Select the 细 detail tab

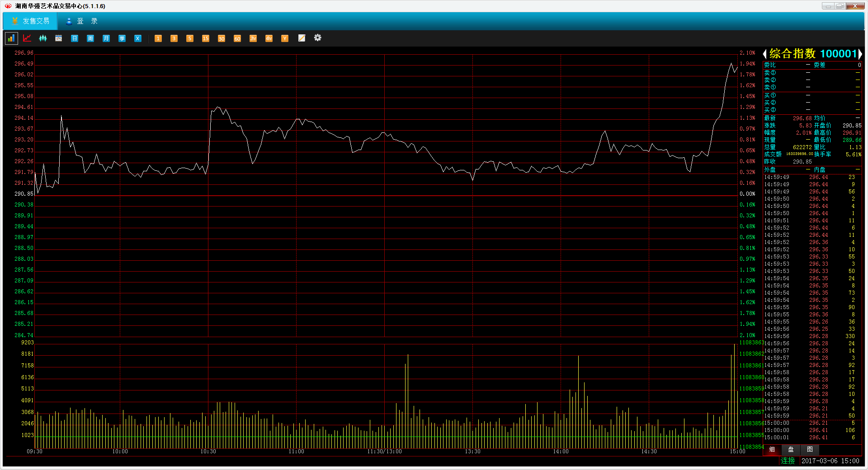pyautogui.click(x=772, y=450)
